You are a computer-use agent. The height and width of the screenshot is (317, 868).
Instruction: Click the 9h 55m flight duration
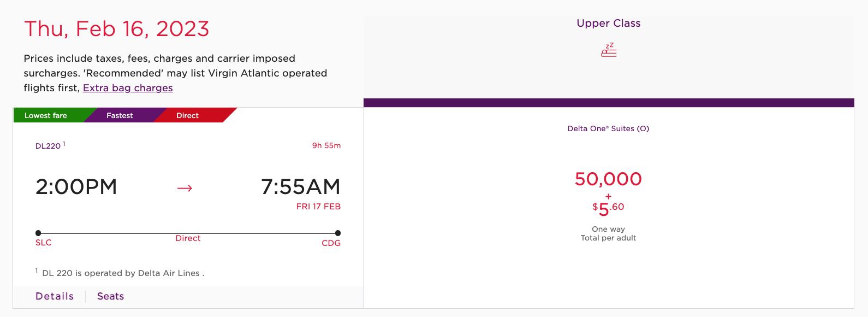pos(326,146)
